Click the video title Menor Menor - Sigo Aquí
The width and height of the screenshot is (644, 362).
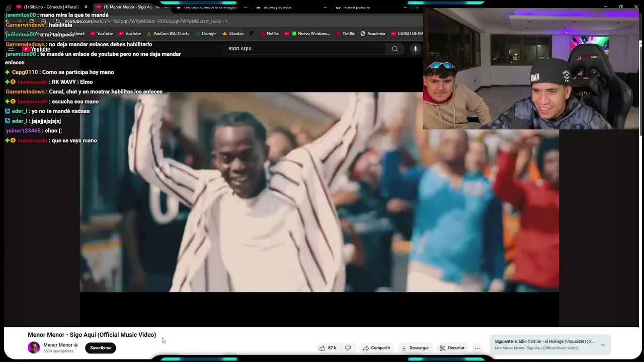[92, 335]
